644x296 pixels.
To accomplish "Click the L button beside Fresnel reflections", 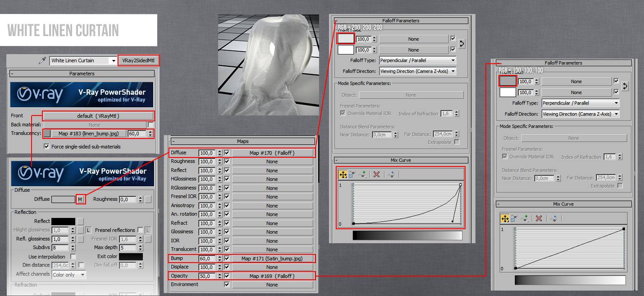I will (148, 230).
